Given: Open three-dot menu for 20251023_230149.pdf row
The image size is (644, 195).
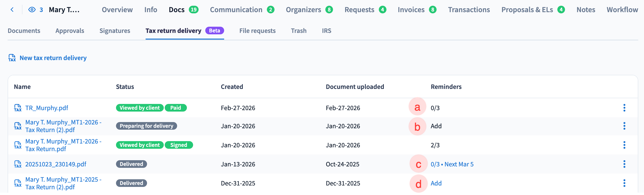Looking at the screenshot, I should (x=624, y=164).
